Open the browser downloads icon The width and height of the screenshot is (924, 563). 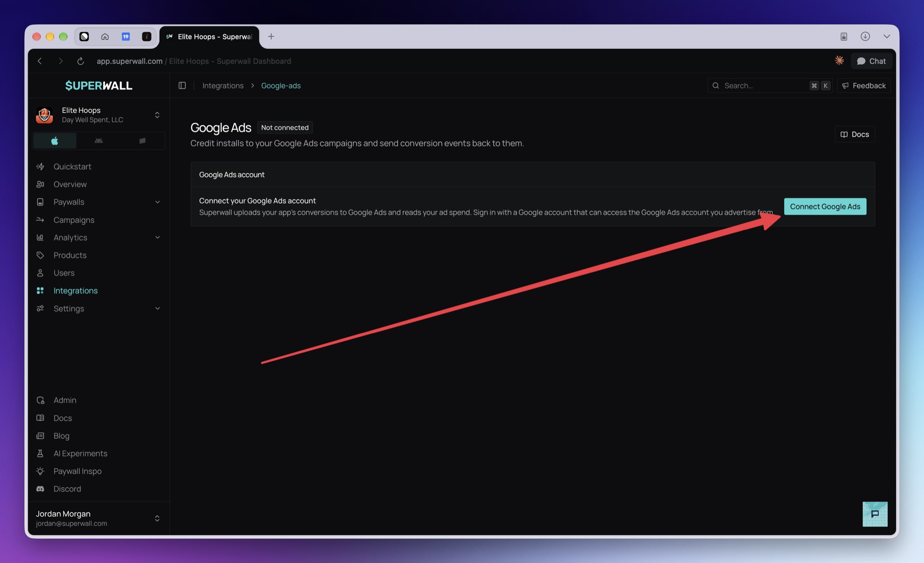point(865,37)
